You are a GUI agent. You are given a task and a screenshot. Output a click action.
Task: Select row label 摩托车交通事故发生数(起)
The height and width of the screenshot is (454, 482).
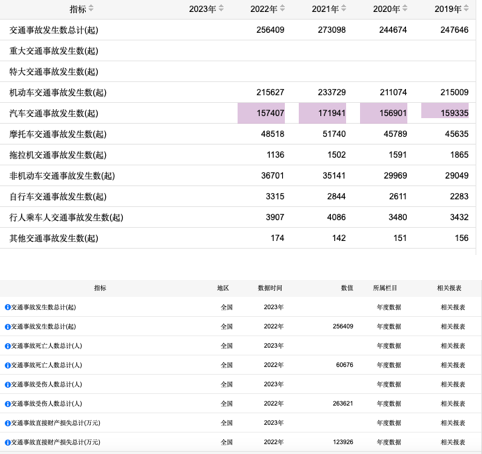tap(58, 134)
